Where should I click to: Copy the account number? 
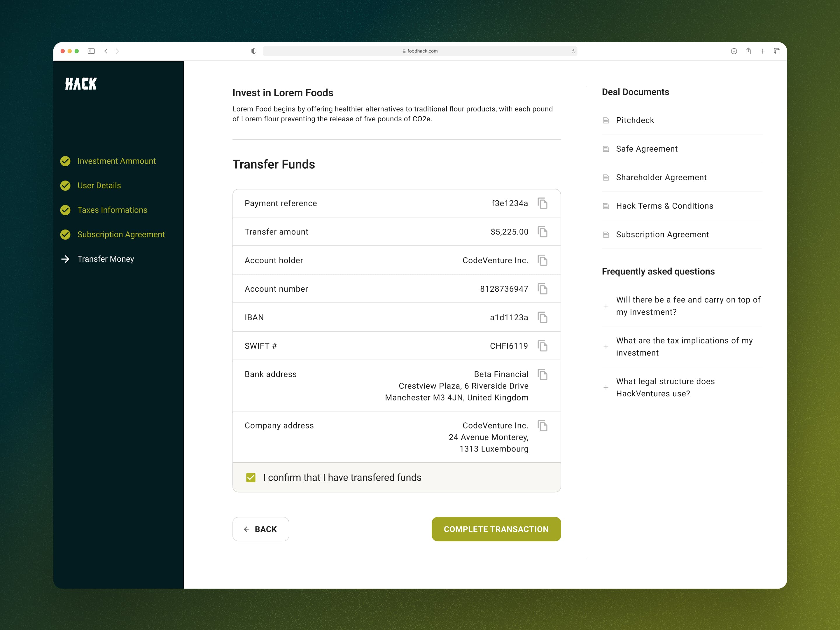coord(543,289)
